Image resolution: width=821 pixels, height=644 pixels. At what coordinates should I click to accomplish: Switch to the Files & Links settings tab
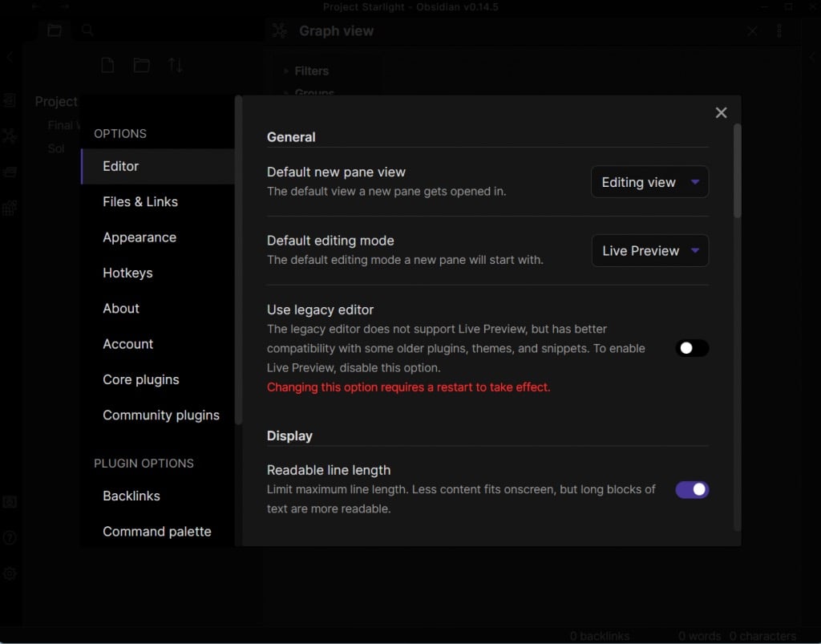pyautogui.click(x=140, y=201)
